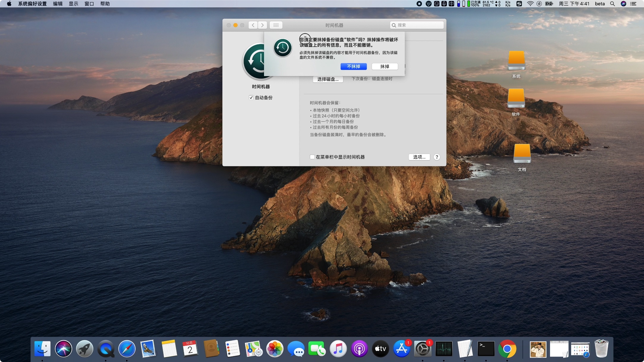Open the 选项... options button
The height and width of the screenshot is (362, 644).
419,157
